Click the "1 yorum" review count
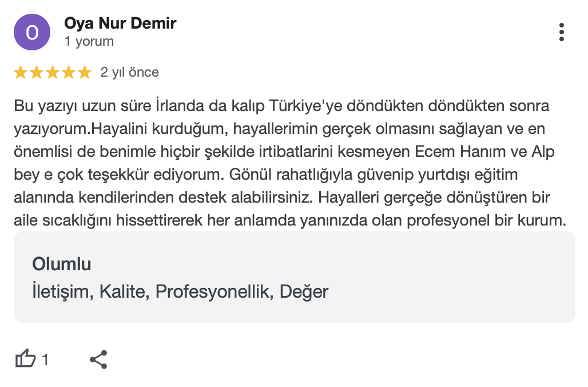Screen dimensions: 588x387 pos(89,41)
